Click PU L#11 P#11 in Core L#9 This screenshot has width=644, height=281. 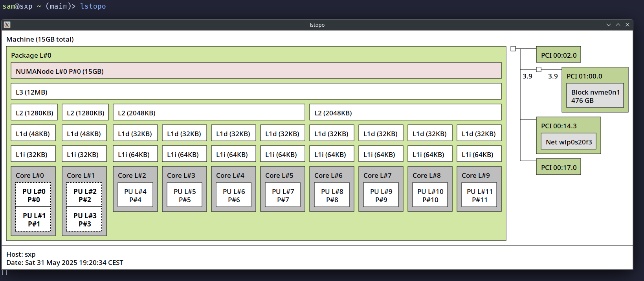(479, 195)
